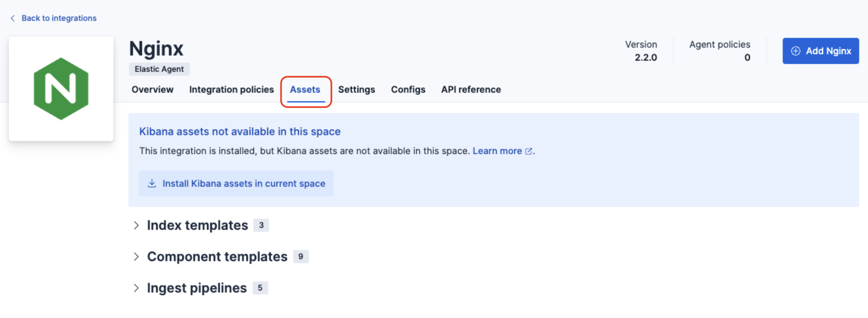Click the Ingest pipelines count badge showing 5
Viewport: 868px width, 318px height.
click(x=260, y=288)
